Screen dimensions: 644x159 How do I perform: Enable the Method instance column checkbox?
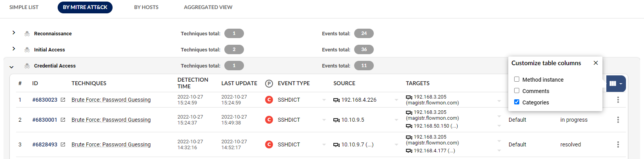(517, 79)
